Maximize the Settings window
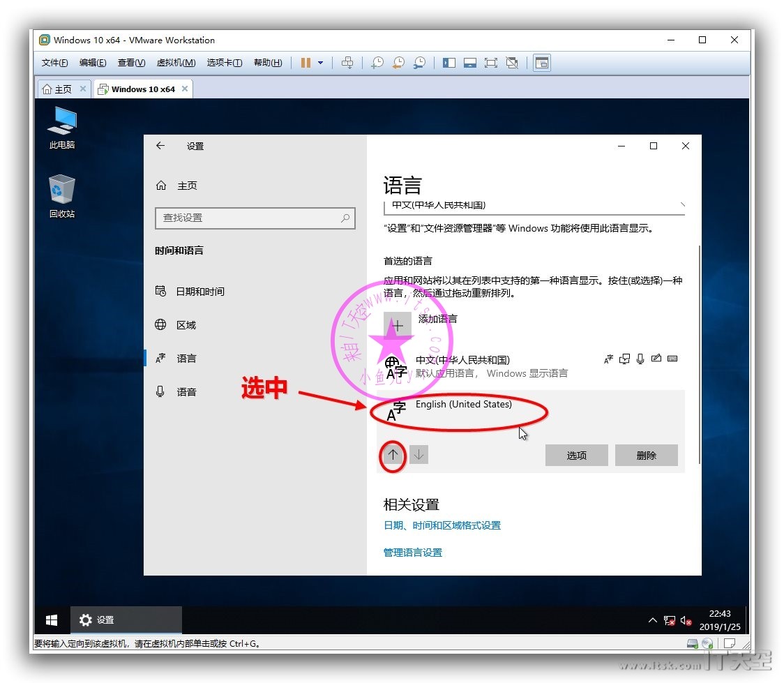 click(x=654, y=146)
